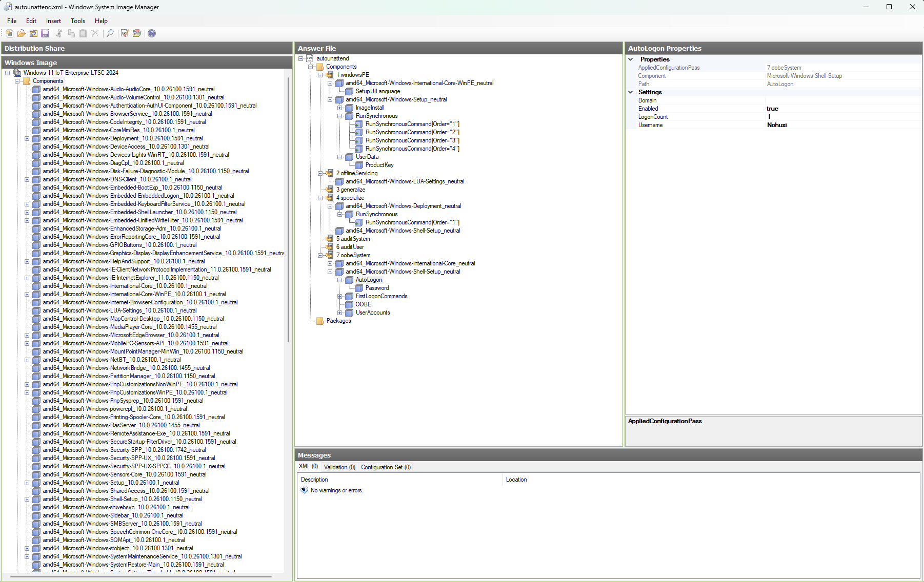Viewport: 924px width, 582px height.
Task: Collapse the 7 oobeSystem pass node
Action: click(320, 255)
